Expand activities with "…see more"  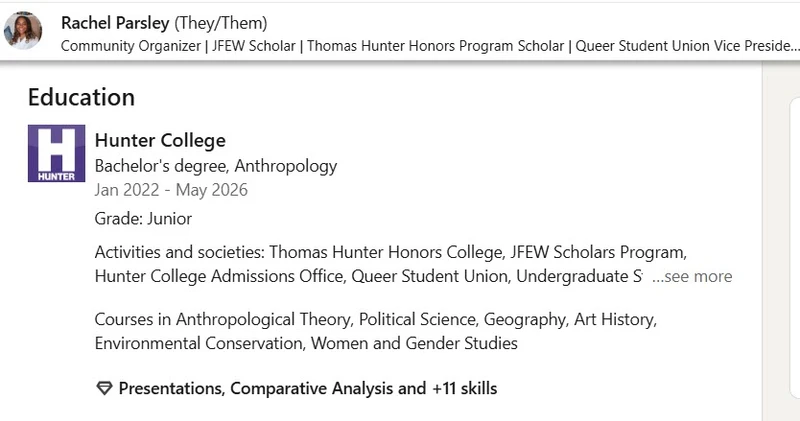[691, 277]
